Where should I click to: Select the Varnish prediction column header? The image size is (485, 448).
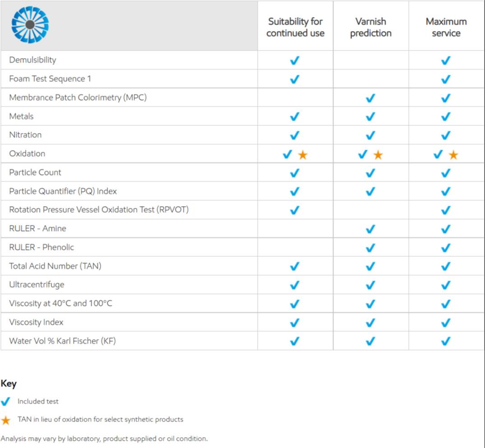(x=371, y=27)
